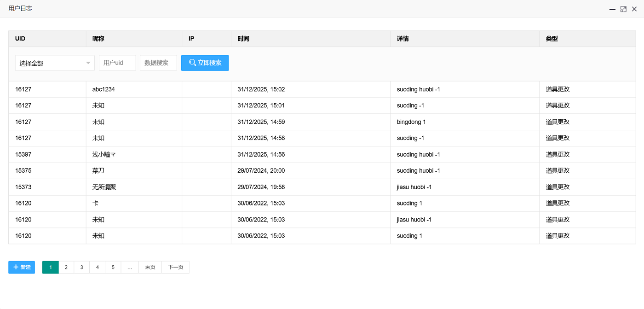Image resolution: width=644 pixels, height=309 pixels.
Task: Focus the 用户uid input field
Action: pos(117,63)
